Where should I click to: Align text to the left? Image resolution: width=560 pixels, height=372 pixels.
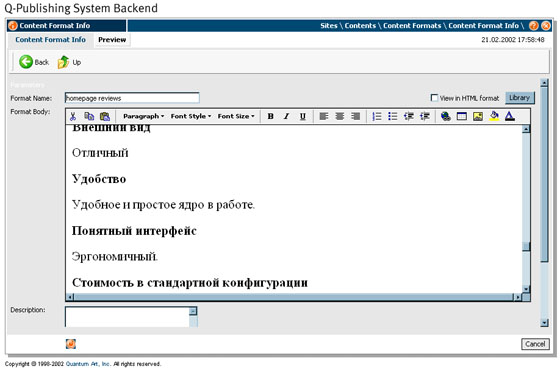(x=324, y=116)
